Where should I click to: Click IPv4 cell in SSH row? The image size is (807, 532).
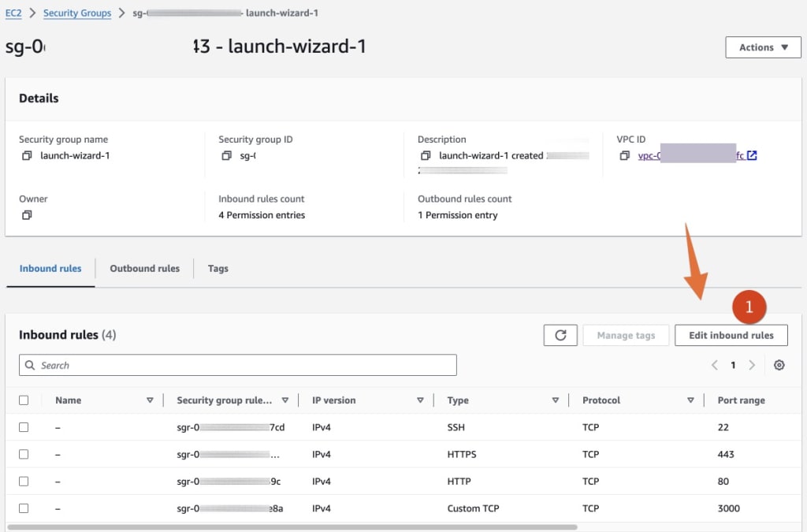pos(322,427)
